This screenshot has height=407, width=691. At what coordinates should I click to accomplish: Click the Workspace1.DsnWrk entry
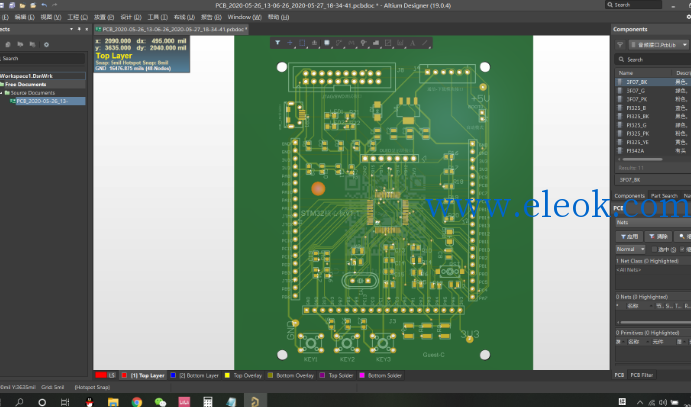click(43, 76)
